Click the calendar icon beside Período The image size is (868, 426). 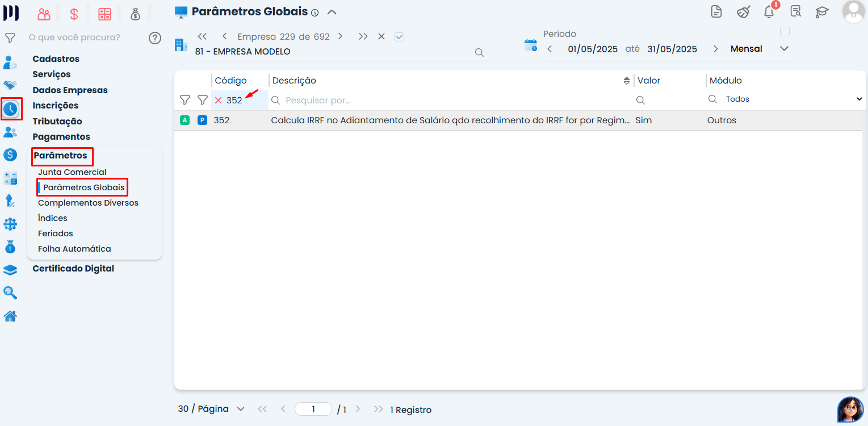click(531, 45)
